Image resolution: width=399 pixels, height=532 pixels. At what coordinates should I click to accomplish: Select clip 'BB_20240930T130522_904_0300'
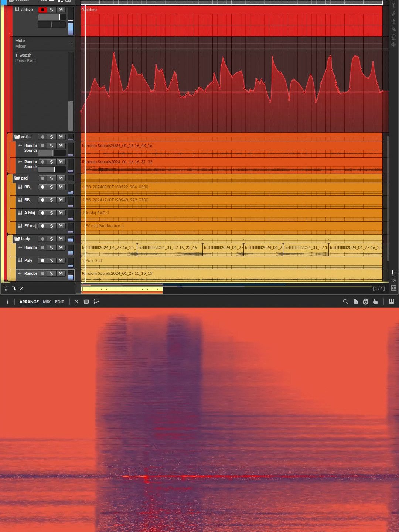pos(232,189)
